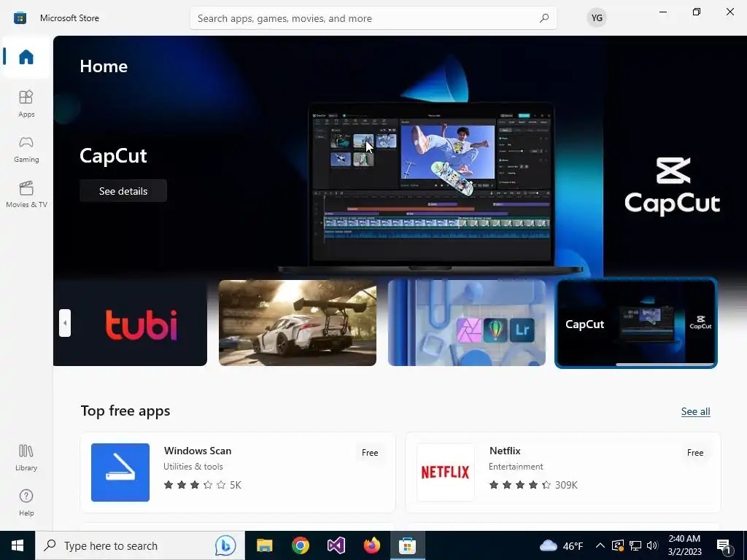Show hidden system tray icons
Viewport: 747px width, 560px height.
pyautogui.click(x=600, y=545)
